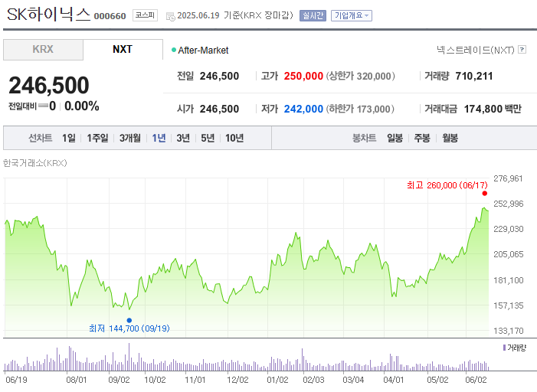
Task: Show the 3개월 line chart
Action: (x=129, y=138)
